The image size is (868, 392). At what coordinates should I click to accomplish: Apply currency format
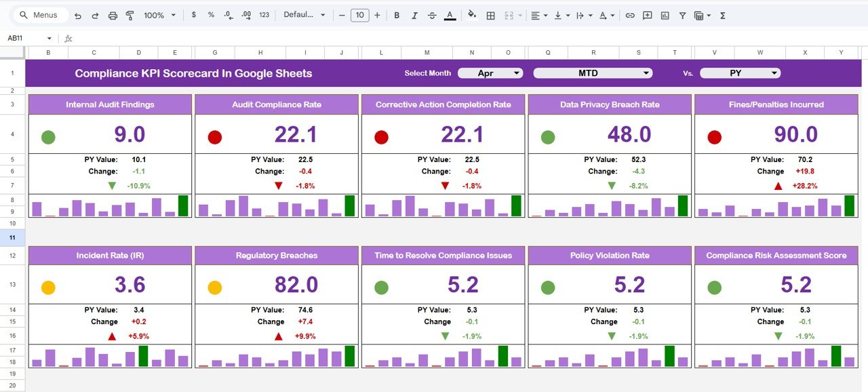tap(193, 15)
